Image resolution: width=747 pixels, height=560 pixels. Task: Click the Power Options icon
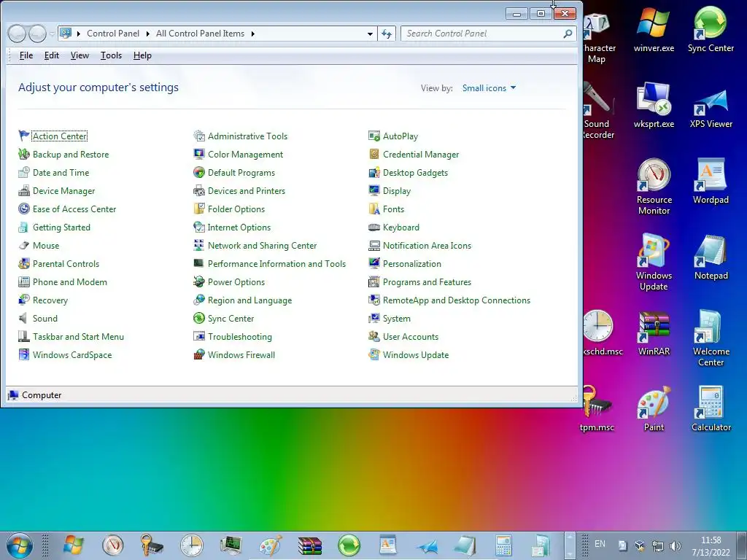[199, 282]
